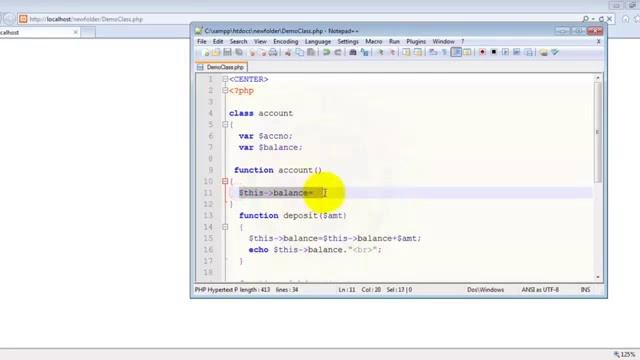Toggle the highlighted Indent Guide icon

coord(456,52)
